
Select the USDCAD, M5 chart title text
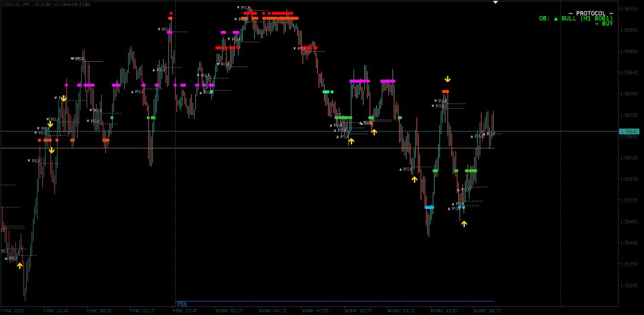click(x=46, y=4)
